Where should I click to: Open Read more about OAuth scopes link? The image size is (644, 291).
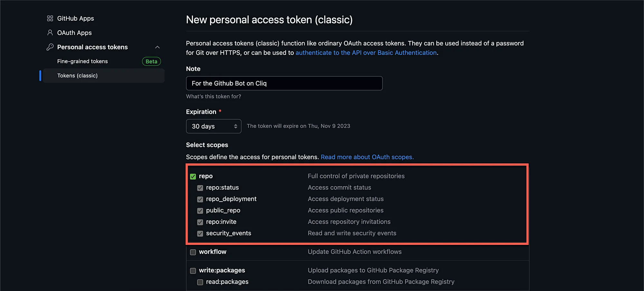point(367,157)
